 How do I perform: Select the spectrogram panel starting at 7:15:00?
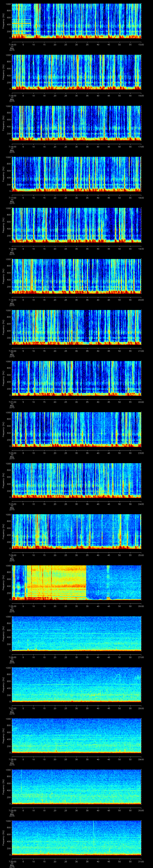coord(76,72)
